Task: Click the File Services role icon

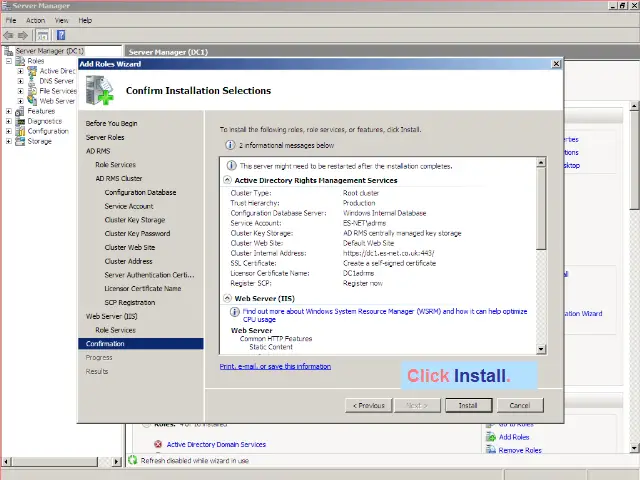Action: pos(32,91)
